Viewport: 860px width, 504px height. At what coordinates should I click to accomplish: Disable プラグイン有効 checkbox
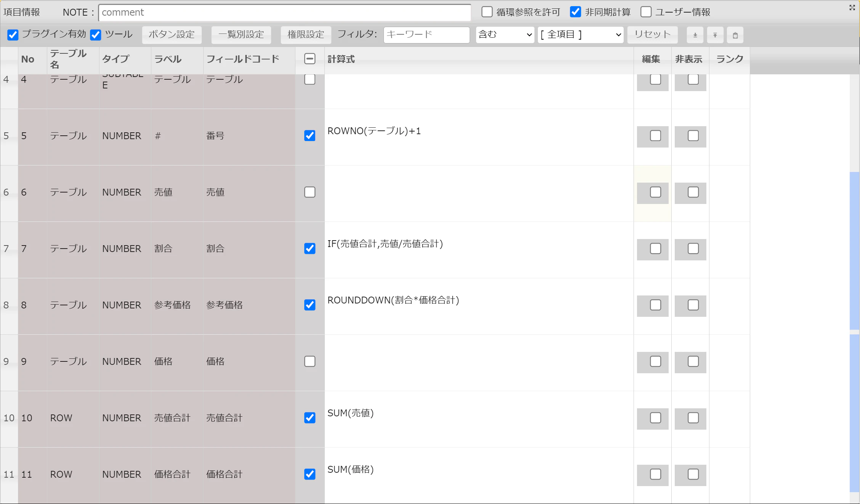click(13, 35)
